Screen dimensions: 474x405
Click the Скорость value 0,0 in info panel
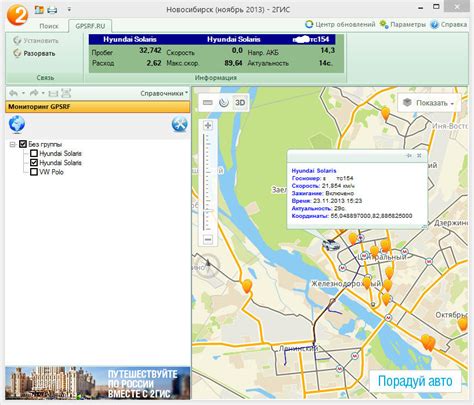point(237,51)
